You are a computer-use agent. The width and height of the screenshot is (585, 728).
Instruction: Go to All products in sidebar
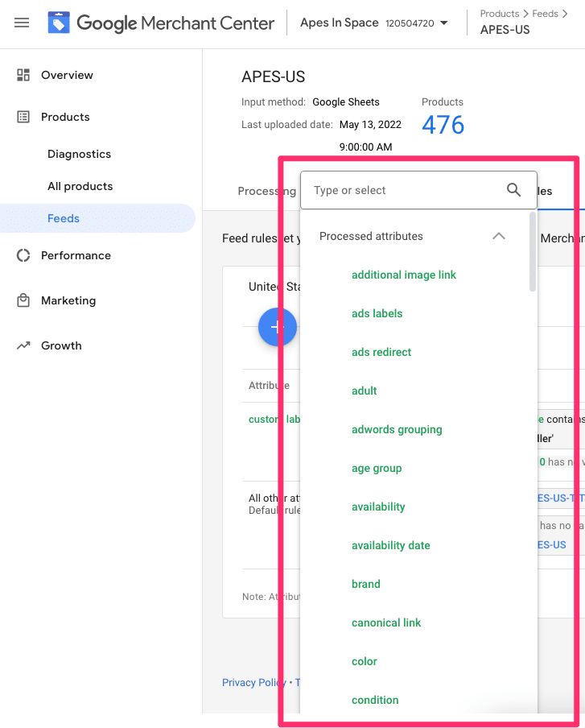[80, 186]
